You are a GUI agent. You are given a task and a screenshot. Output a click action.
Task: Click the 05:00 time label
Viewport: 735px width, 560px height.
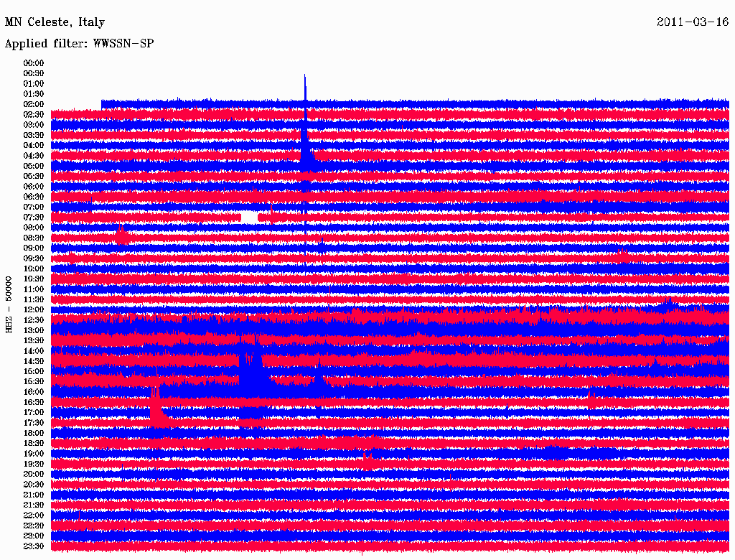(x=33, y=166)
